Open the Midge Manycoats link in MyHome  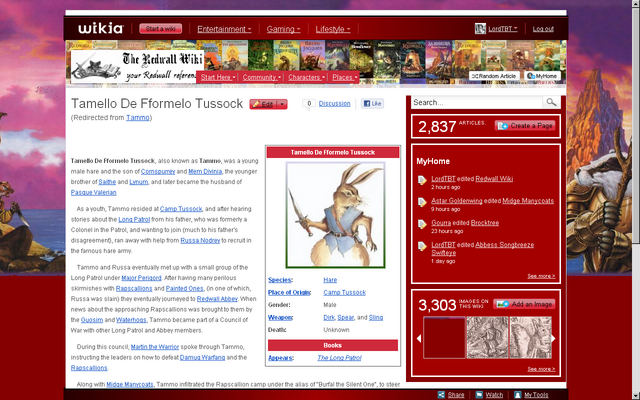(528, 201)
